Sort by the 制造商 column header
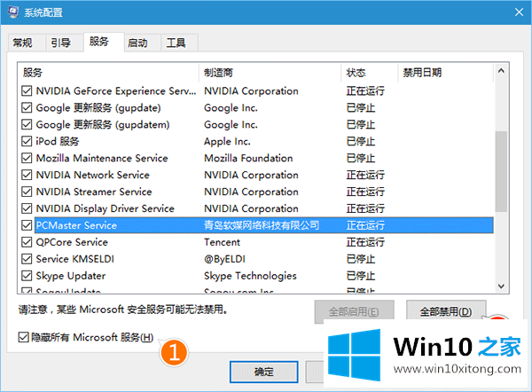This screenshot has height=392, width=532. coord(270,72)
